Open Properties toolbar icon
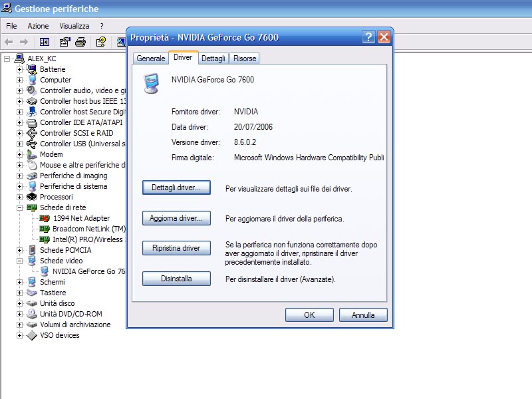This screenshot has height=399, width=532. (x=65, y=42)
